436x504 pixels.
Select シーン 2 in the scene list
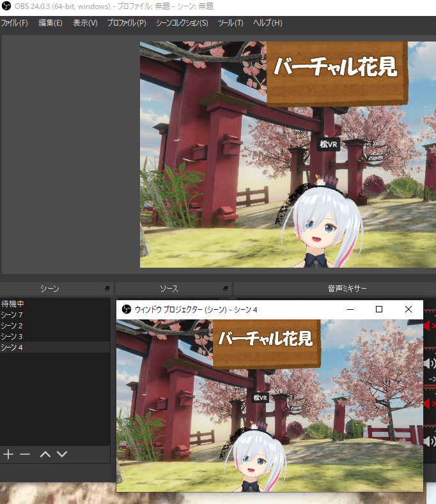point(55,326)
